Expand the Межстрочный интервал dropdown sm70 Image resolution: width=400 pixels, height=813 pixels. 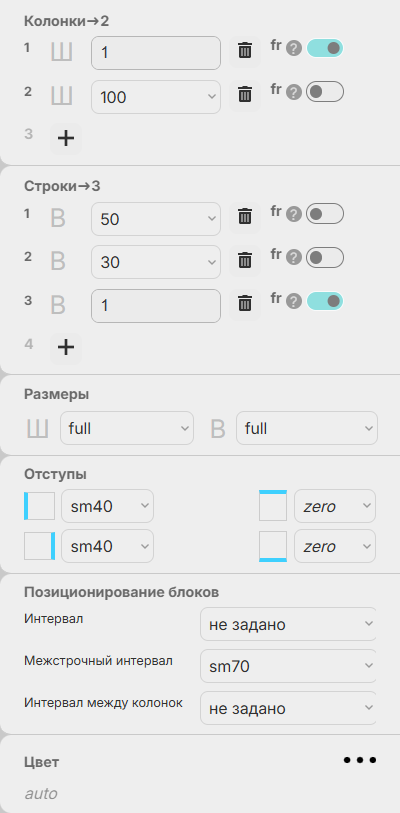(x=288, y=666)
